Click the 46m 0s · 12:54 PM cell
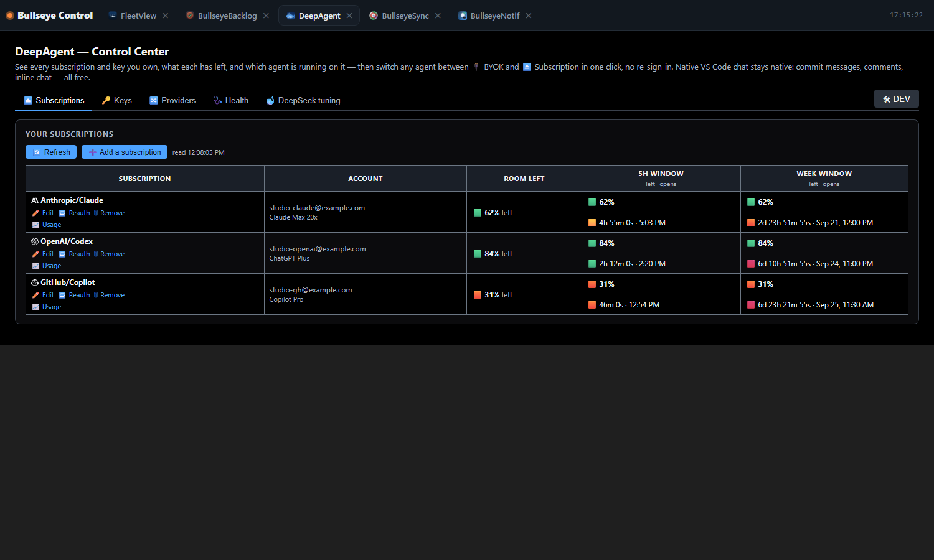 pos(661,304)
